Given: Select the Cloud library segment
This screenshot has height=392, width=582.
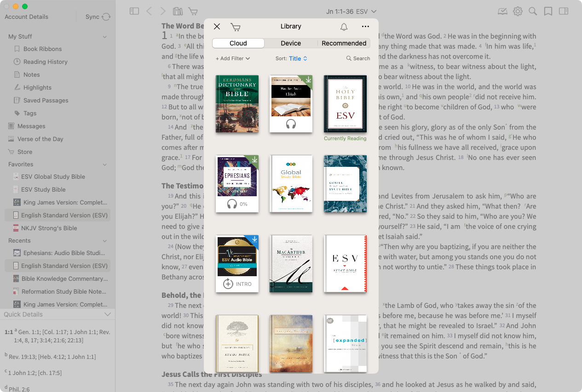Looking at the screenshot, I should [238, 43].
